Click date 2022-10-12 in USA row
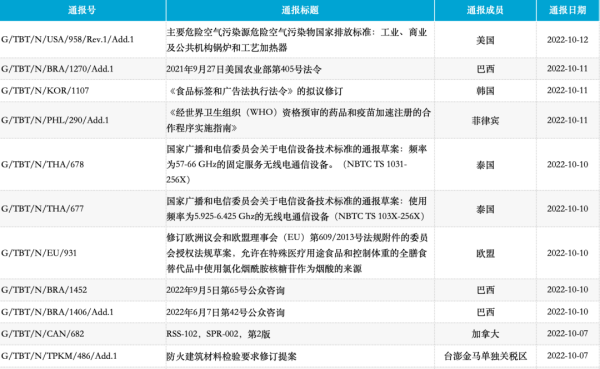Viewport: 600px width, 369px height. pos(567,40)
